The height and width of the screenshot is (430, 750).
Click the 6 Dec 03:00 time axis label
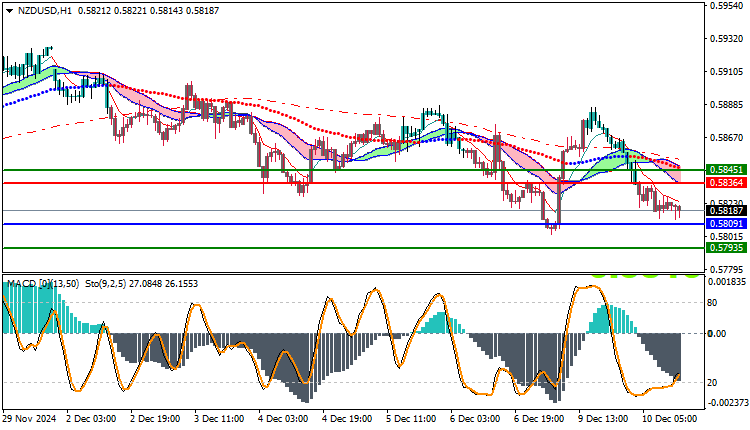coord(475,419)
